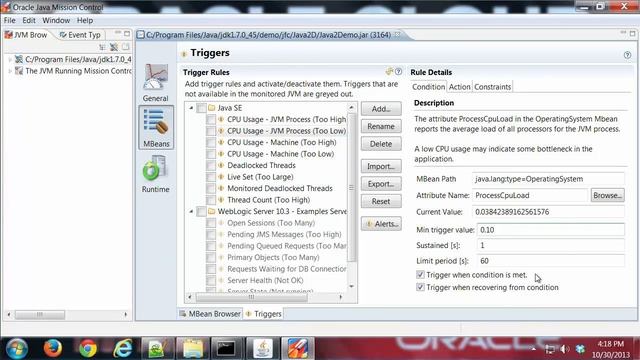Click the Export... button

click(x=381, y=184)
